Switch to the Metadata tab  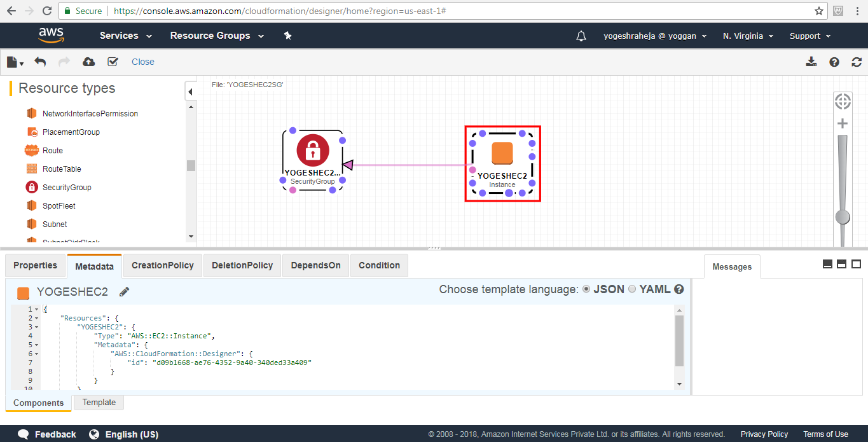[x=94, y=266]
